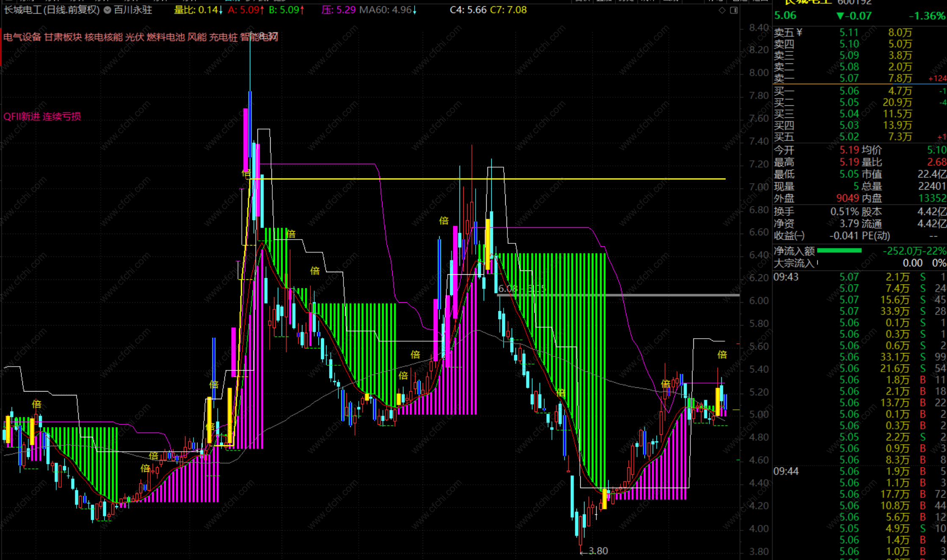Click the 甘肃板块 region tag
The height and width of the screenshot is (560, 947).
pyautogui.click(x=63, y=37)
